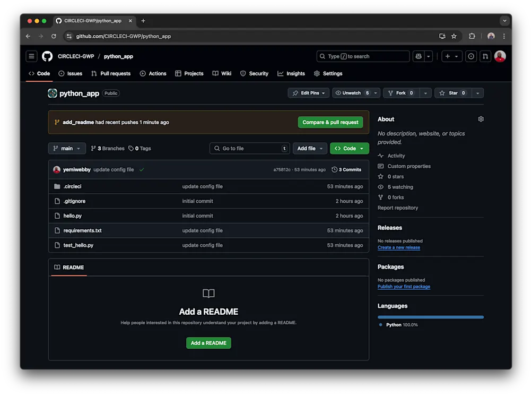Open the Copilot menu icon beside search
532x396 pixels.
click(x=418, y=56)
